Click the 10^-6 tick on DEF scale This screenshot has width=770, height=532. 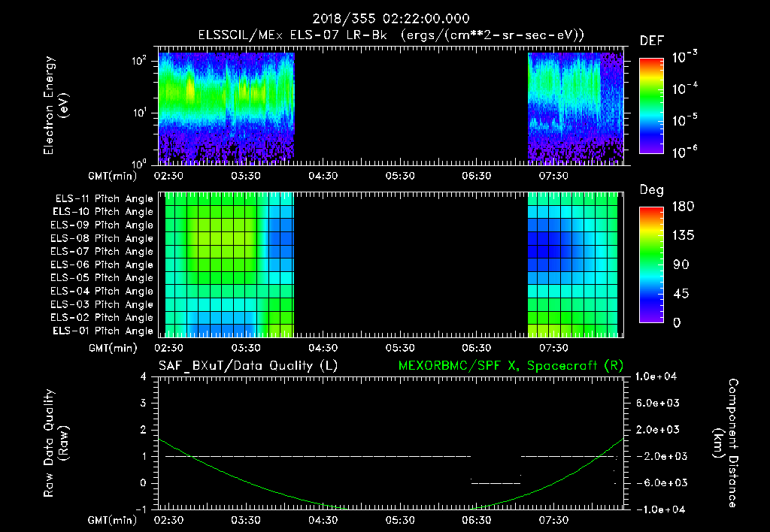684,152
